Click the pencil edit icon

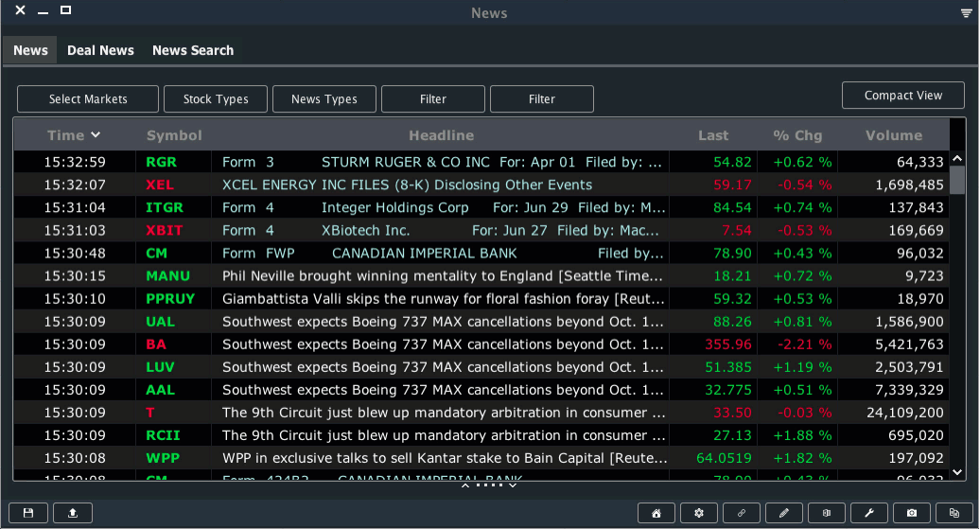coord(784,513)
